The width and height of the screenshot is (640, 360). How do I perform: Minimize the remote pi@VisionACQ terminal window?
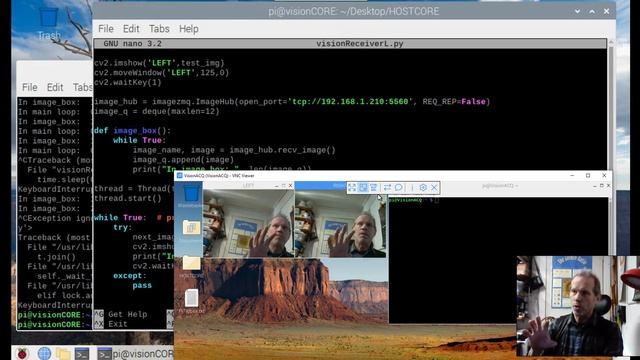tap(595, 186)
